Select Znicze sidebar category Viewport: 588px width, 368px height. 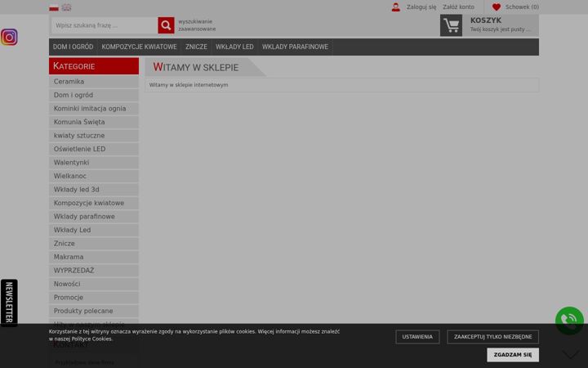(94, 244)
